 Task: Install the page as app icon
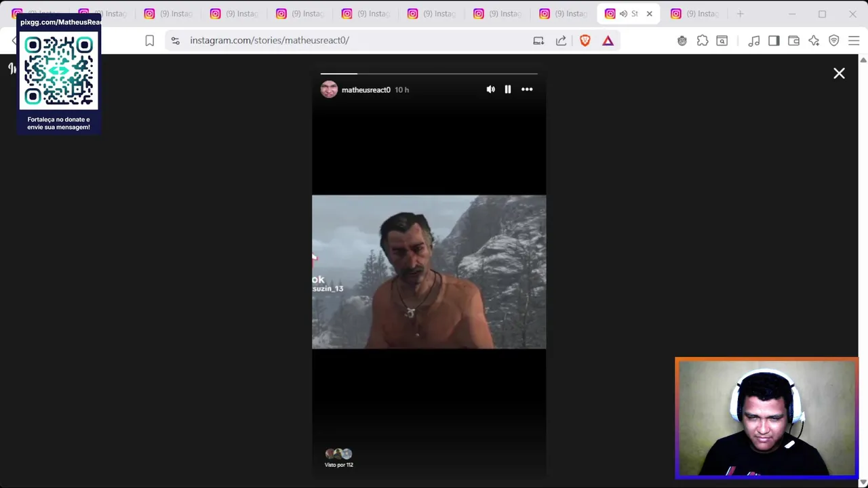coord(538,41)
